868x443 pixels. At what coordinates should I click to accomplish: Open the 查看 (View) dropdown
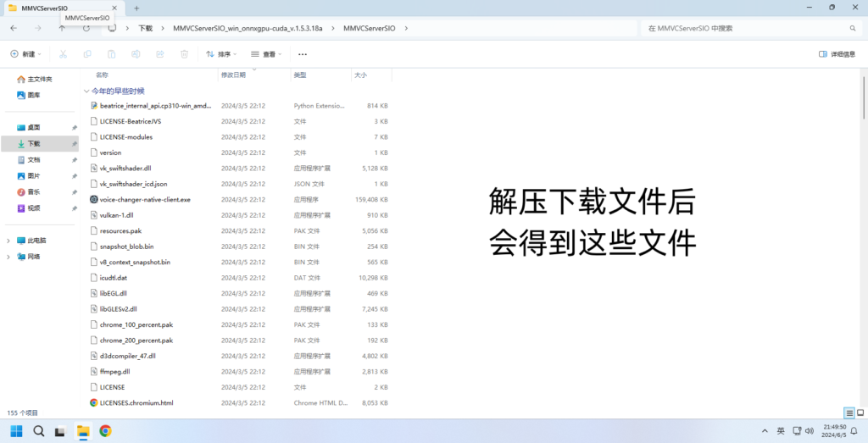266,54
